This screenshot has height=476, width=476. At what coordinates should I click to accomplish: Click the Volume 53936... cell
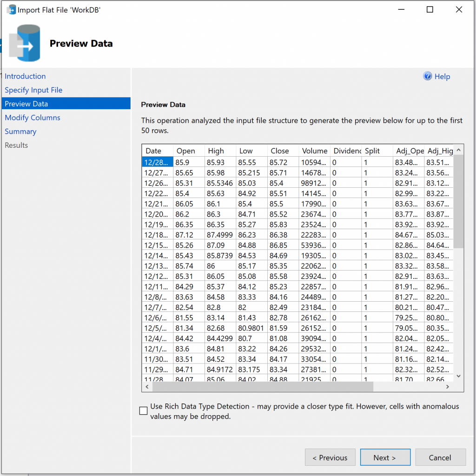pyautogui.click(x=315, y=245)
